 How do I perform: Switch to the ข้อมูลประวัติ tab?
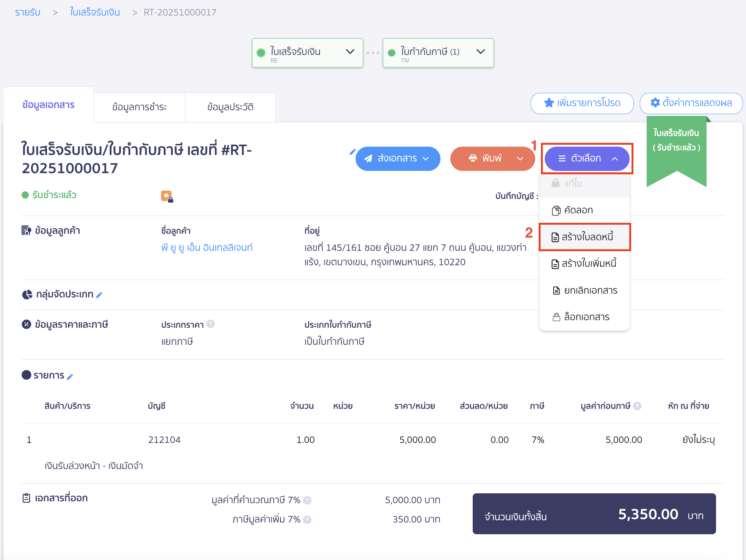(230, 107)
